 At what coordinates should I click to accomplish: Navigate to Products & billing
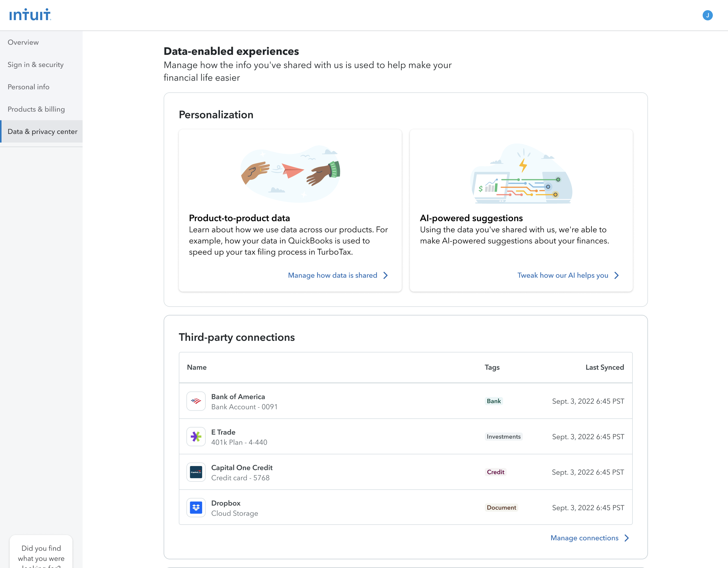[x=41, y=109]
